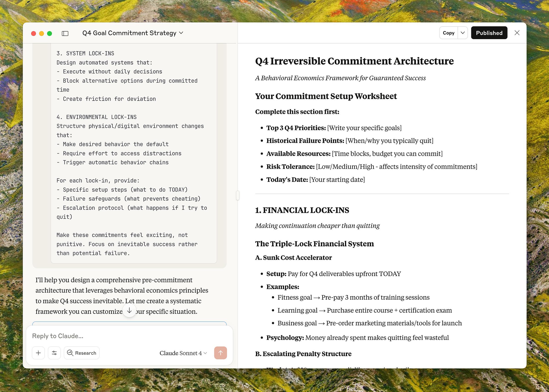Click the panel divider resize handle
Screen dimensions: 549x392
click(238, 195)
